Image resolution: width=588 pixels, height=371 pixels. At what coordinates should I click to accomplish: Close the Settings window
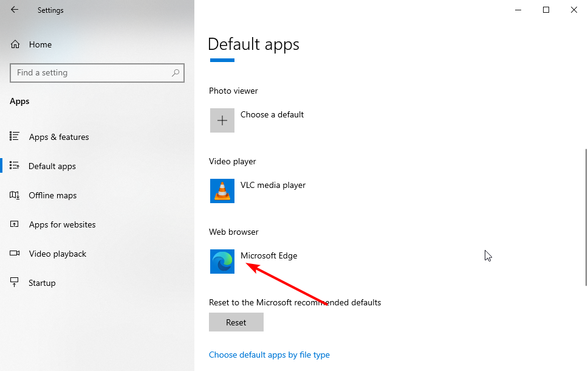(574, 10)
